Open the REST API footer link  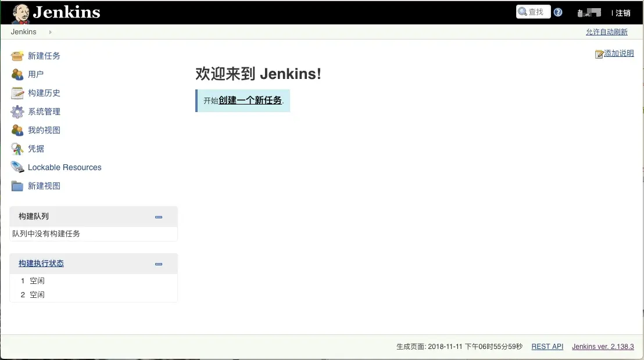547,347
